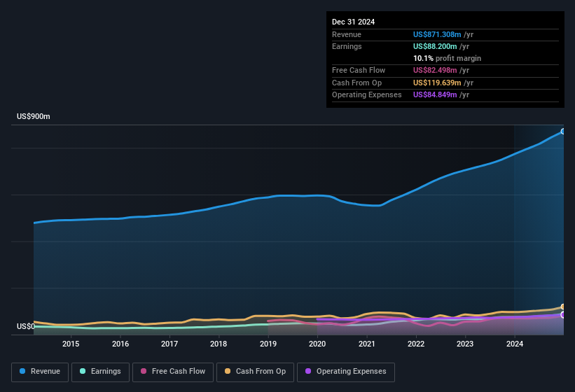Select the 2016 x-axis label
Viewport: 575px width, 392px height.
(x=120, y=344)
